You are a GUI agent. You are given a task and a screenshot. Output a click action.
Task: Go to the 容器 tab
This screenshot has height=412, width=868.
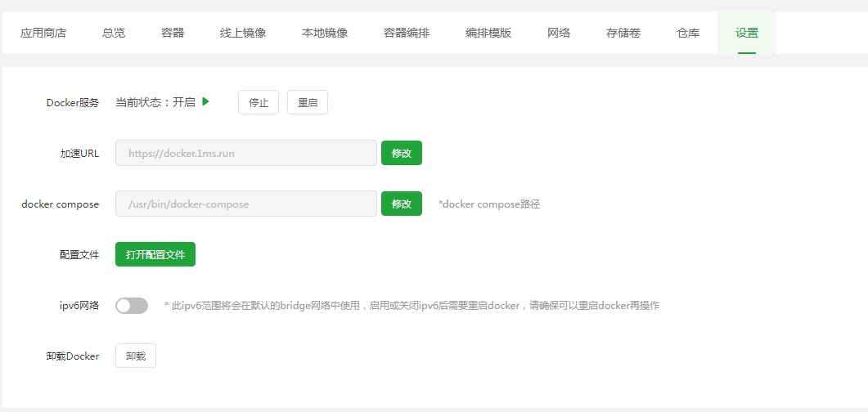173,34
